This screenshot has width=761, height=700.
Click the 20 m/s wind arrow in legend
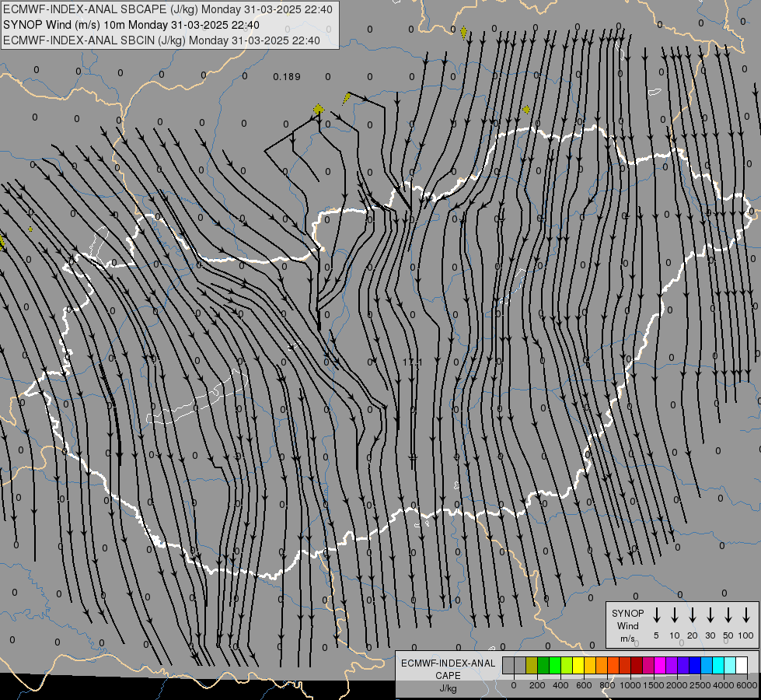(692, 615)
